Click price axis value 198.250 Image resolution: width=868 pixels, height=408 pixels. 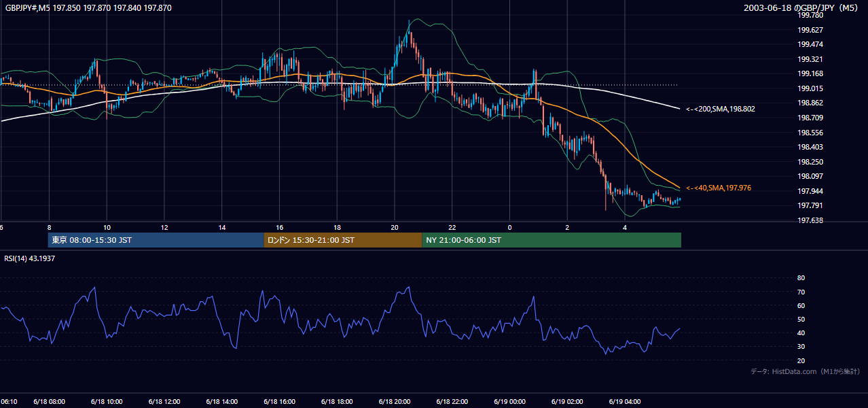click(810, 162)
